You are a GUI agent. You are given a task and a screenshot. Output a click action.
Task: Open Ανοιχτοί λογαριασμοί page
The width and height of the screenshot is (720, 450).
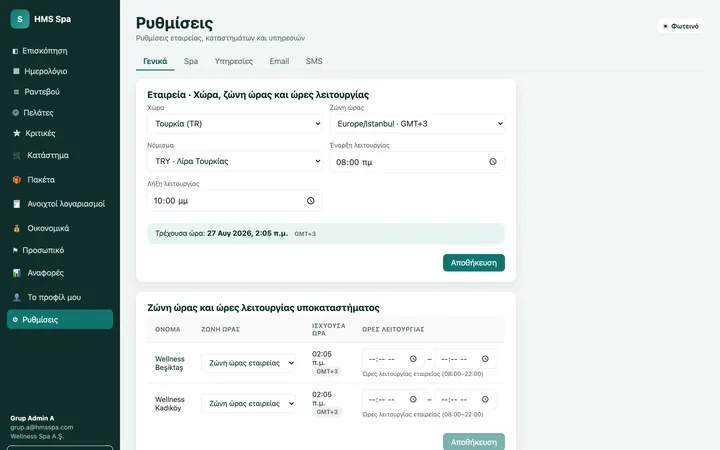(60, 204)
